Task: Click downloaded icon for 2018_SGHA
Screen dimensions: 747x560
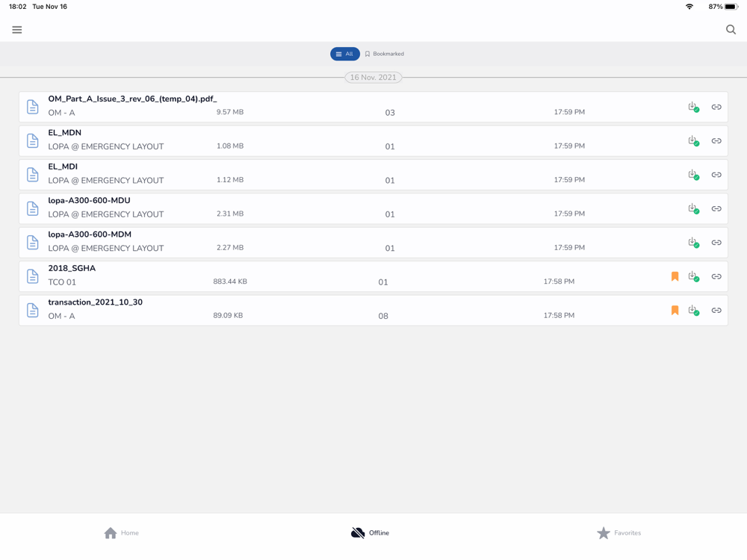Action: (694, 277)
